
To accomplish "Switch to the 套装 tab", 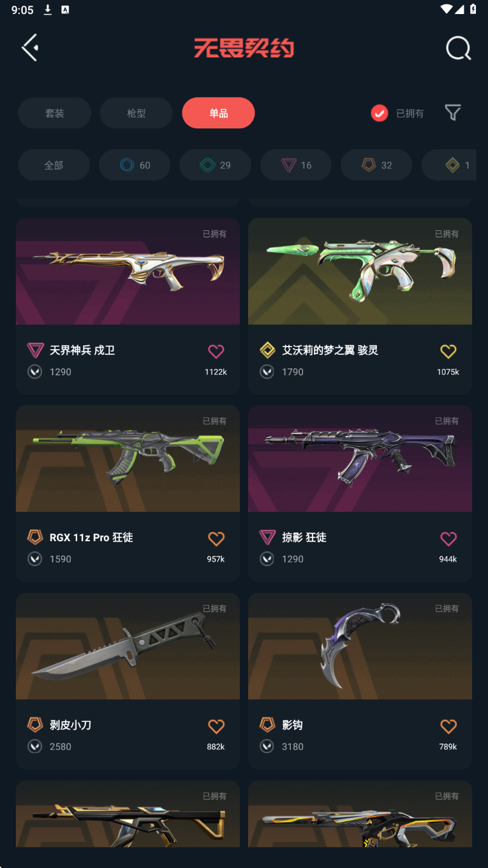I will [x=54, y=113].
